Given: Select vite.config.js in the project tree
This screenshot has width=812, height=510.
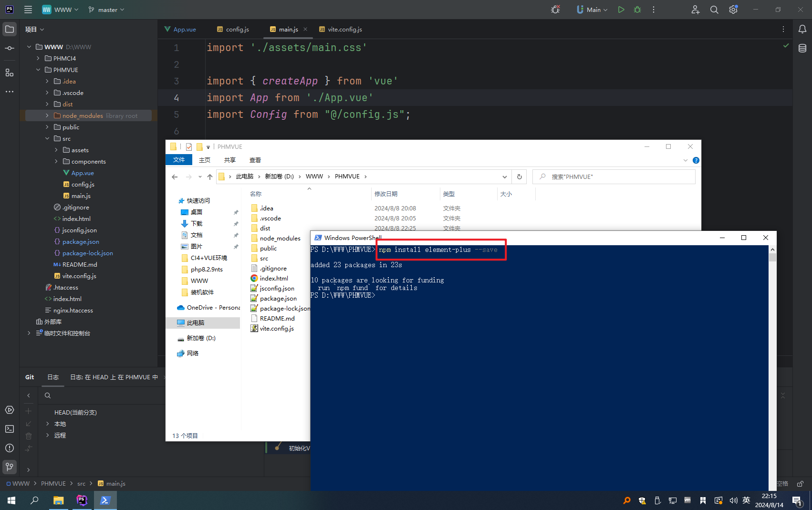Looking at the screenshot, I should click(79, 276).
